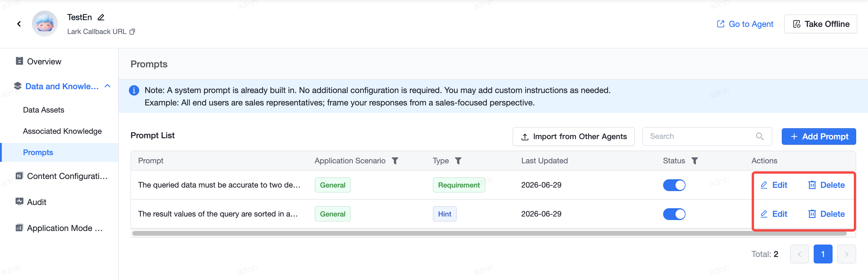Copy the Lark Callback URL with the copy icon

[x=133, y=32]
